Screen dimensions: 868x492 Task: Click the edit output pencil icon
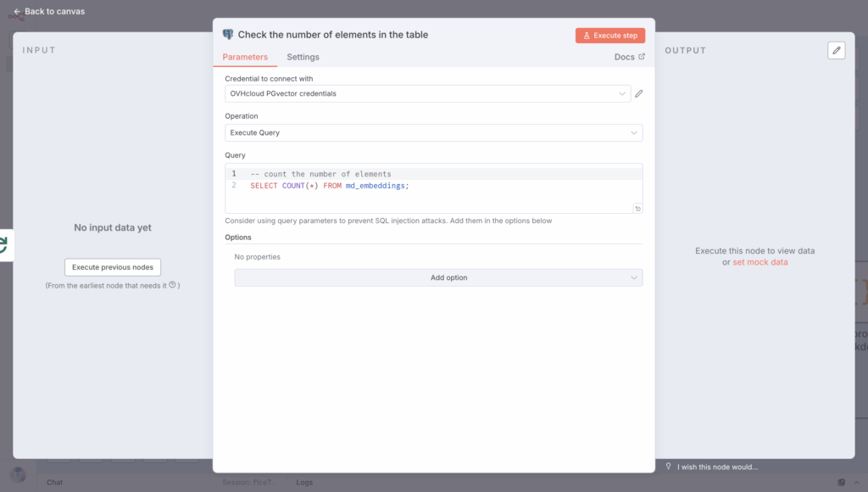click(x=837, y=51)
